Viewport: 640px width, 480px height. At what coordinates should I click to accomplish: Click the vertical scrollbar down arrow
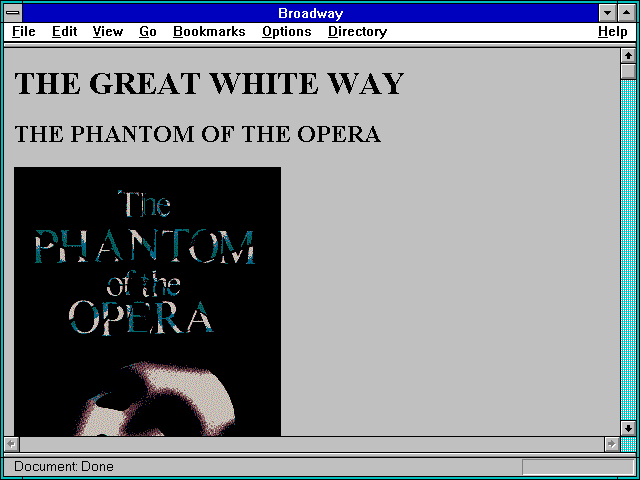click(x=628, y=428)
